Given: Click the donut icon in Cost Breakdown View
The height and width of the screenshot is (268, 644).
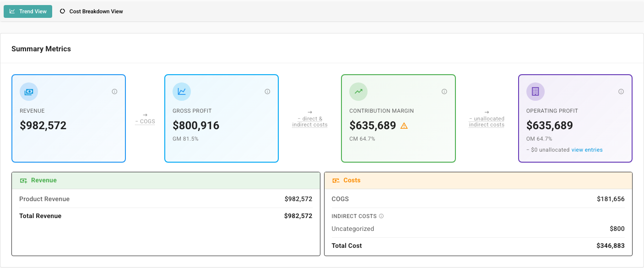Looking at the screenshot, I should click(63, 11).
